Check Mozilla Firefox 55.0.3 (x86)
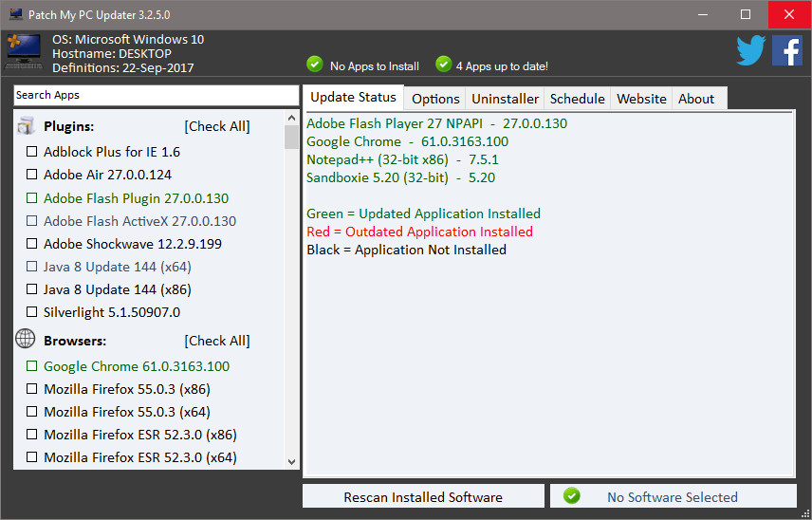 31,388
